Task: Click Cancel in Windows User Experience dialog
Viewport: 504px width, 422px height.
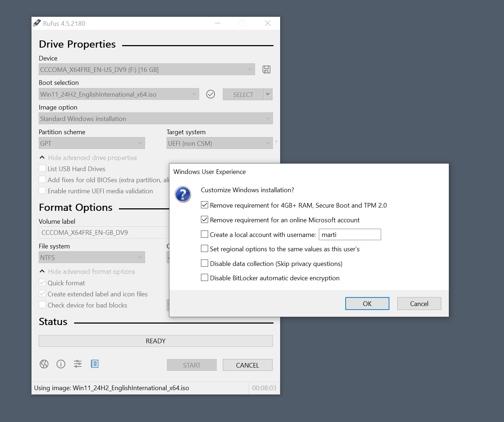Action: pyautogui.click(x=419, y=304)
